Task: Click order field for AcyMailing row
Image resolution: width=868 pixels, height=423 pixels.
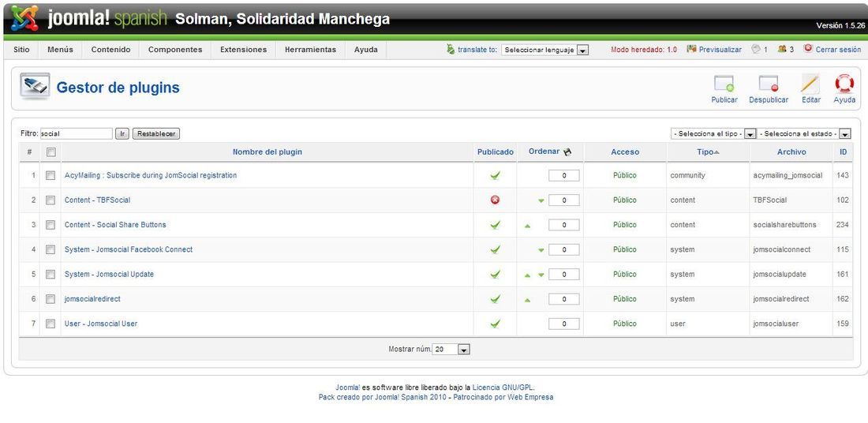Action: click(564, 175)
